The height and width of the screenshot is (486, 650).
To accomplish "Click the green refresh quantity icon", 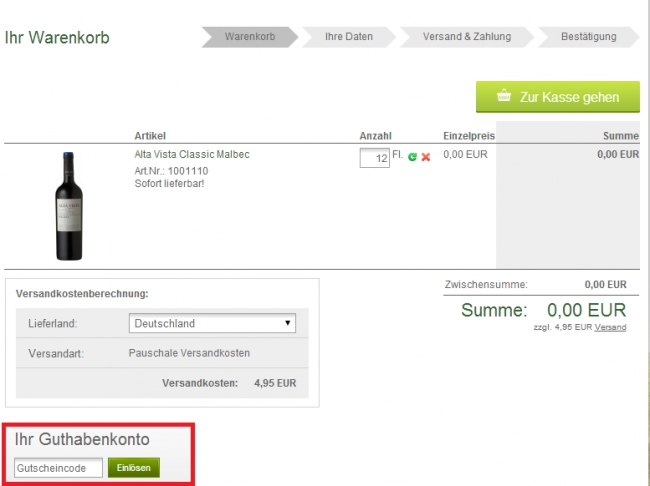I will 413,158.
